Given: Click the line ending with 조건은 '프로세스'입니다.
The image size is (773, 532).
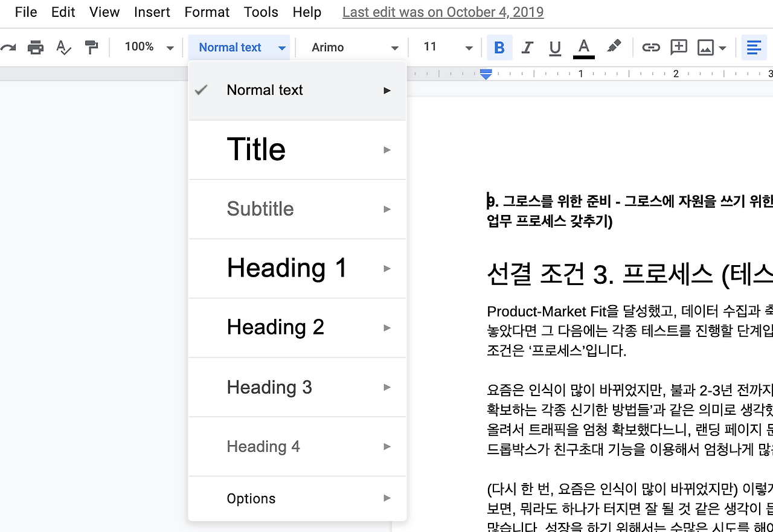Looking at the screenshot, I should point(556,350).
